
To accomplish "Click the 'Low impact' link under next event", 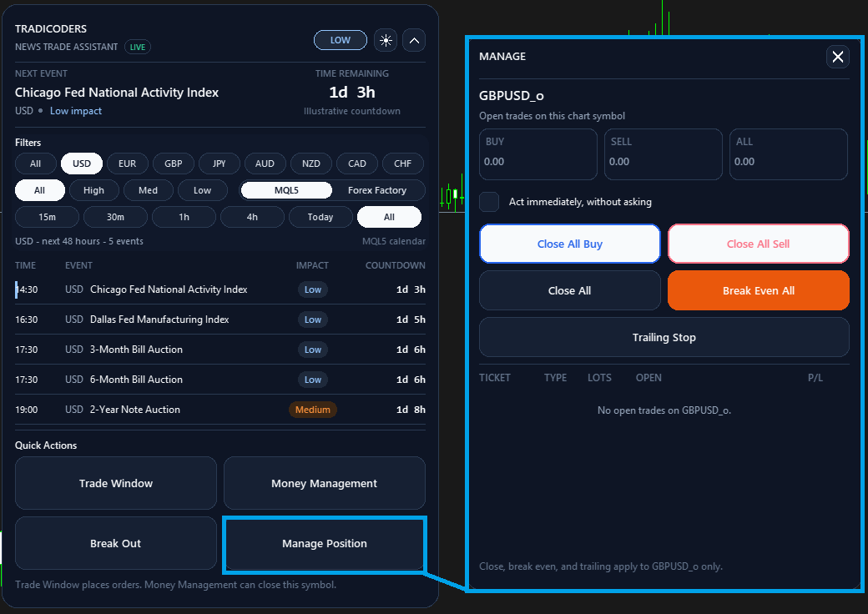I will click(76, 111).
